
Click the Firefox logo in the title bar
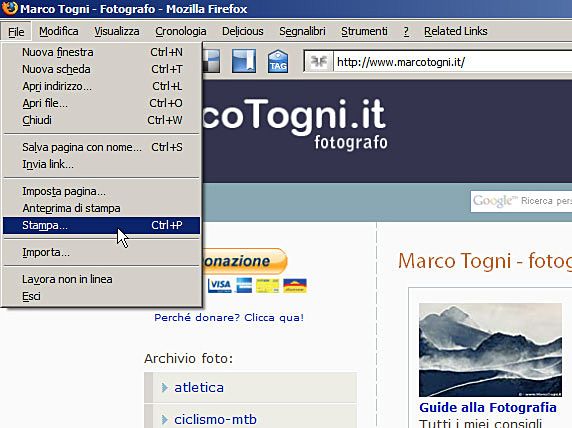[x=9, y=8]
